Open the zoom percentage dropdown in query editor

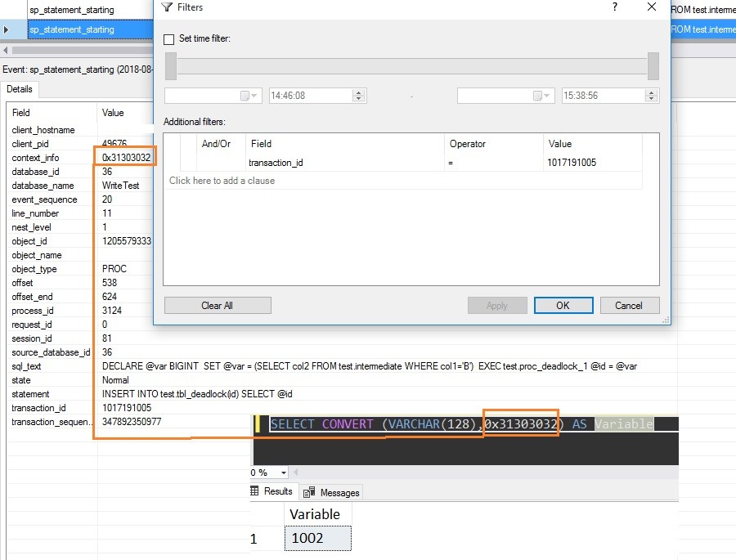click(284, 473)
